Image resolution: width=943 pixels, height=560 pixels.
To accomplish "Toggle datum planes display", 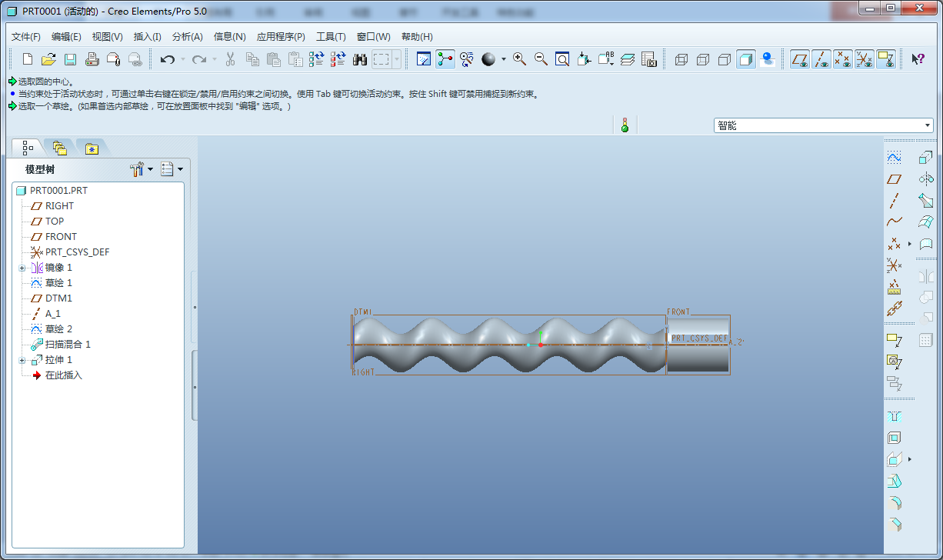I will pos(800,59).
